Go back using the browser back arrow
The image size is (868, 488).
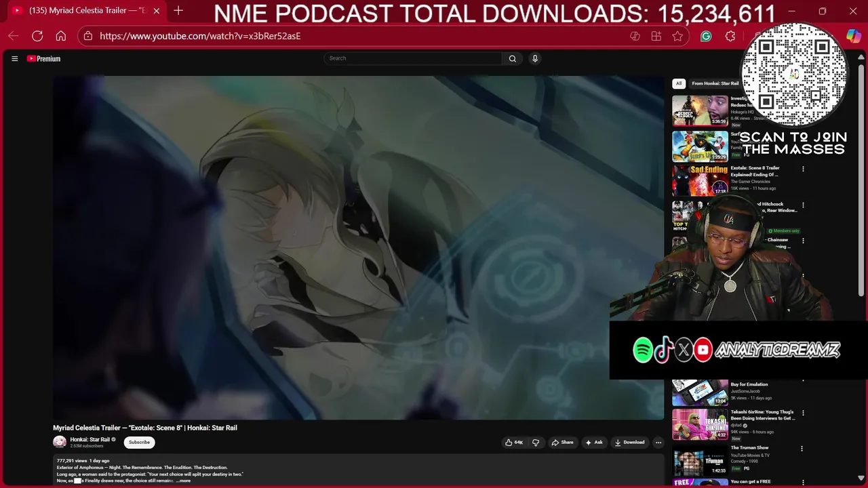14,36
